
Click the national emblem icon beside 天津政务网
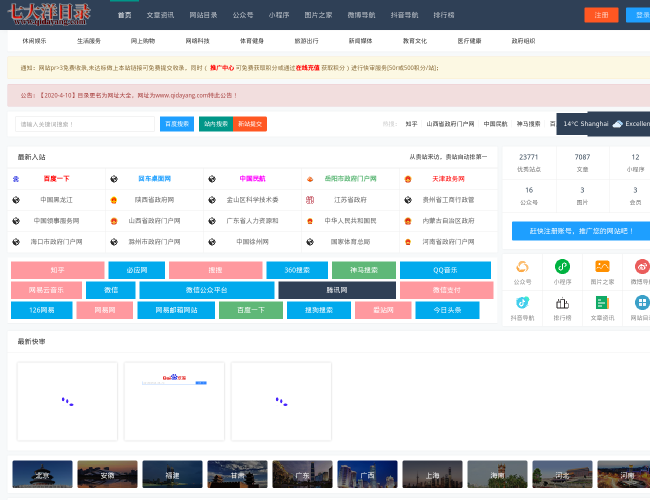point(408,179)
